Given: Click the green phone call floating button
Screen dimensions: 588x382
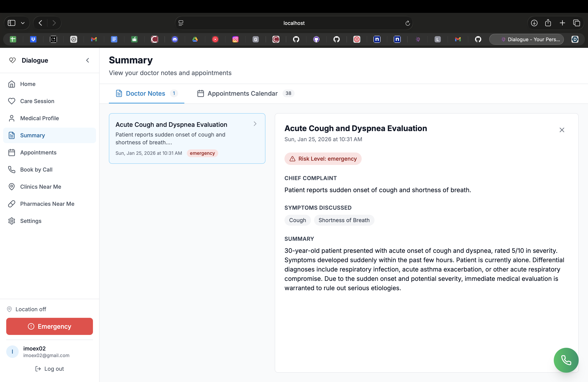Looking at the screenshot, I should 566,360.
